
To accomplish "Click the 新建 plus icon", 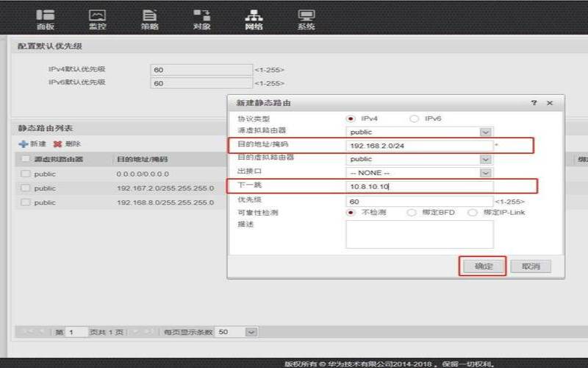I will click(x=24, y=144).
